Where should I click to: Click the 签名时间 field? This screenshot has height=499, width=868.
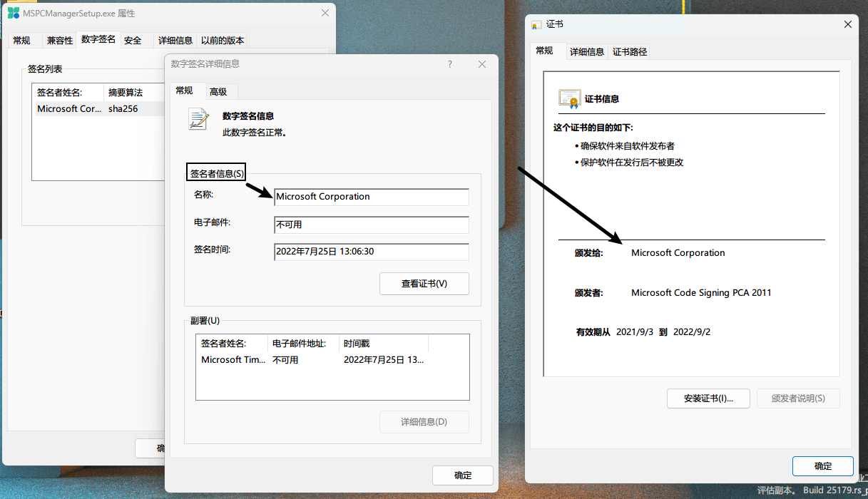pos(372,252)
